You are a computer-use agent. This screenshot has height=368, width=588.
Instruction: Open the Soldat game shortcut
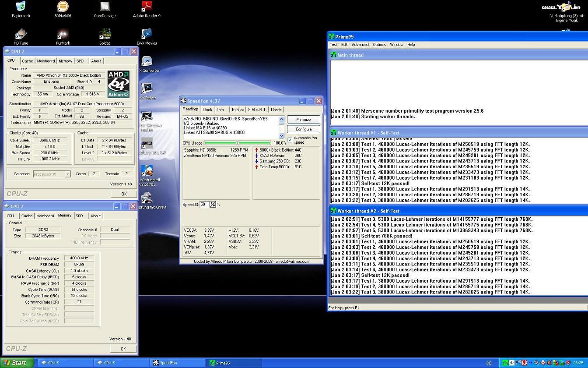click(105, 34)
